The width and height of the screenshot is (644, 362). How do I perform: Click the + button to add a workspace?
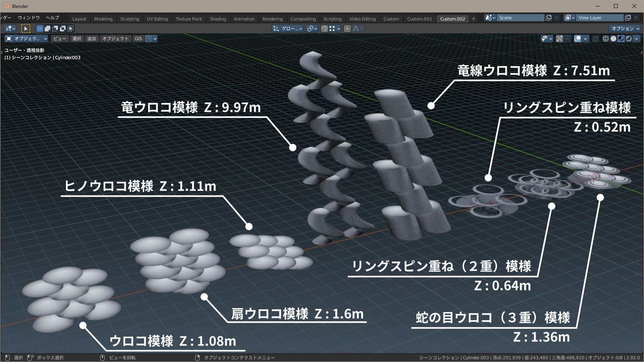(473, 19)
